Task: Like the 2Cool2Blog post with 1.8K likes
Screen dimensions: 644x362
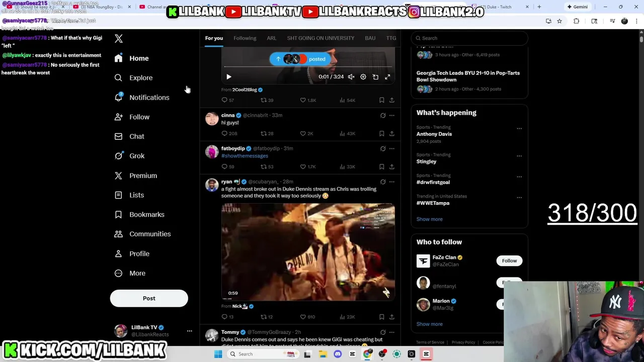Action: coord(308,100)
